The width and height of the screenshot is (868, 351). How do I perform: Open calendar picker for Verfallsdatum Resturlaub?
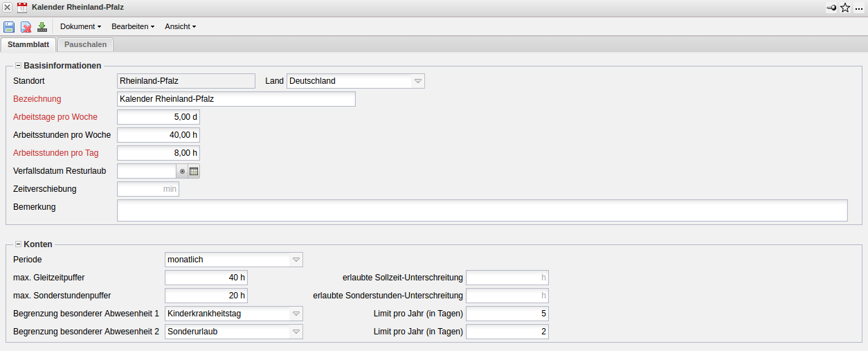pos(194,171)
